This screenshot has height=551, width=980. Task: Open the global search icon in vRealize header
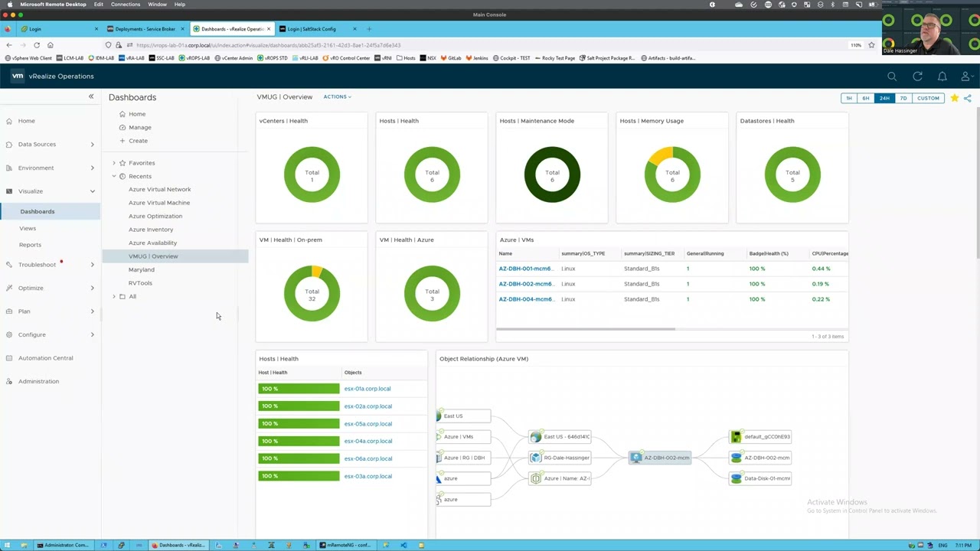[x=892, y=77]
